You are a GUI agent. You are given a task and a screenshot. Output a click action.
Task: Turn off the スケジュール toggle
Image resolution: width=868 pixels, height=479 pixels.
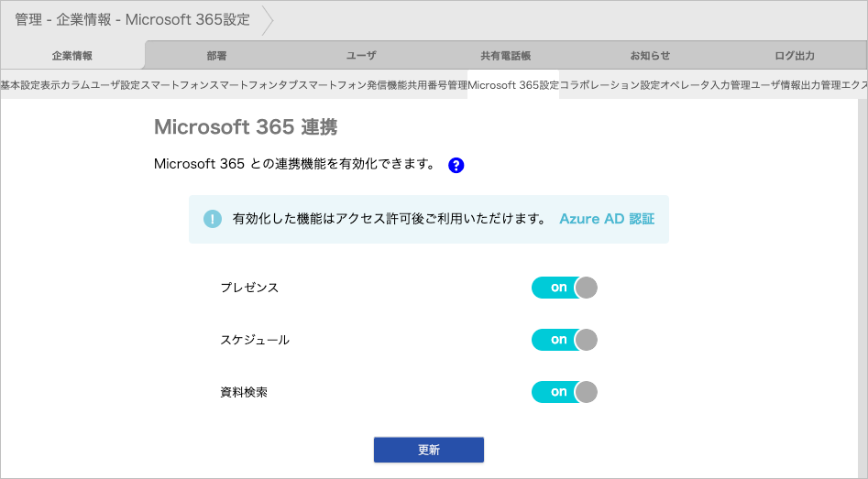tap(564, 340)
